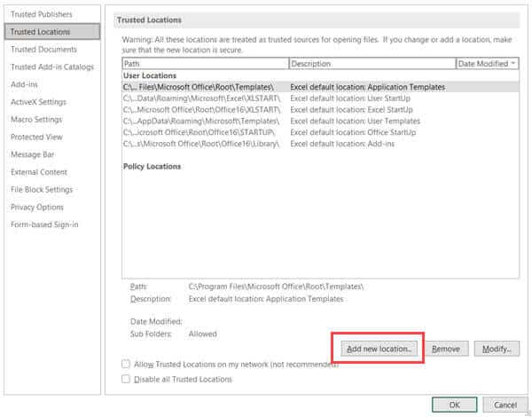Open Trusted Add-in Catalogs settings
532x417 pixels.
point(51,67)
